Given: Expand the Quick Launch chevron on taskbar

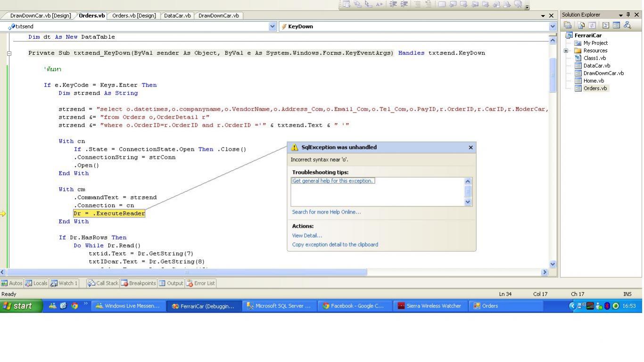Looking at the screenshot, I should [86, 303].
